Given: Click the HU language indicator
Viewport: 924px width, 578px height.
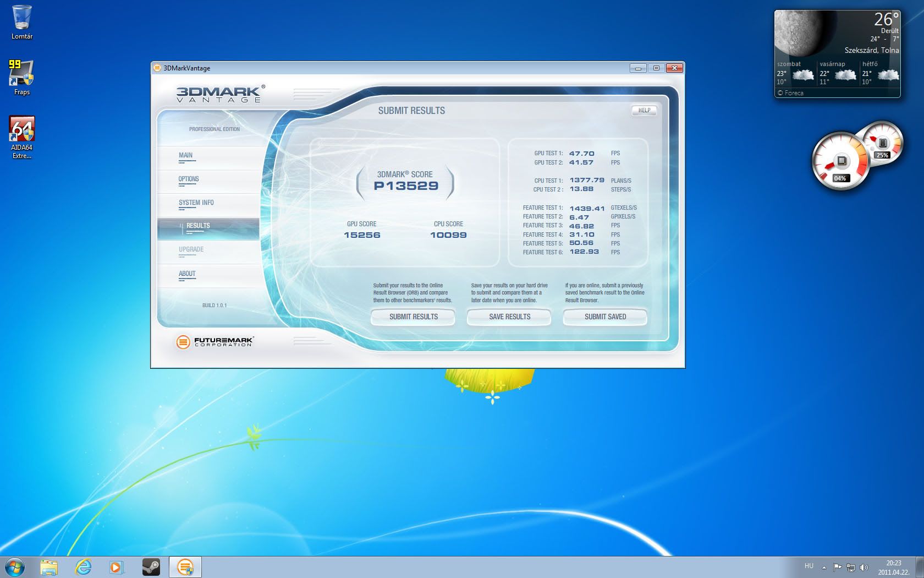Looking at the screenshot, I should [x=809, y=566].
